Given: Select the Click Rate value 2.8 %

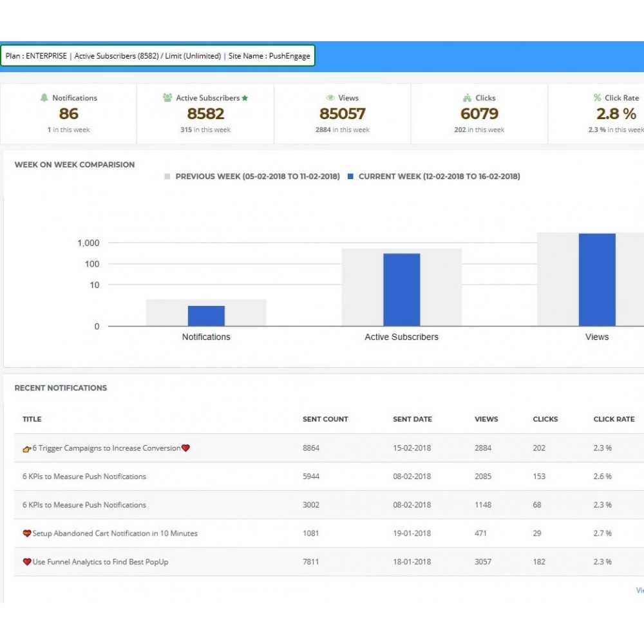Looking at the screenshot, I should pos(616,114).
